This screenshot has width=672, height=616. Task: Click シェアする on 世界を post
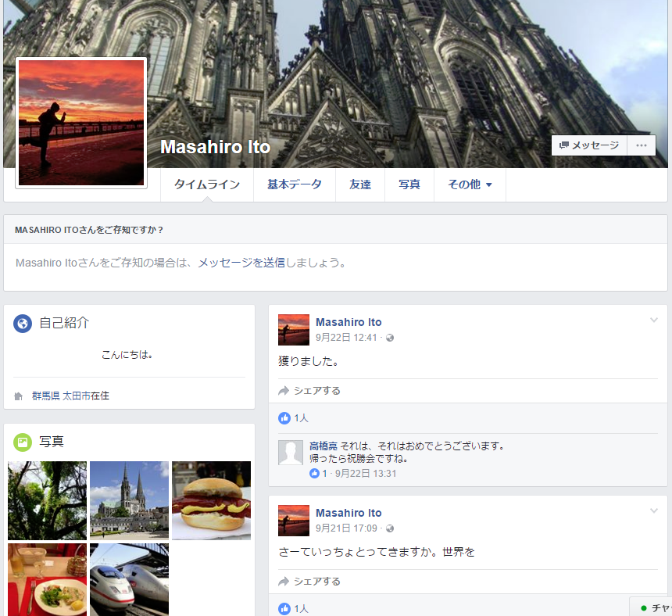(316, 582)
